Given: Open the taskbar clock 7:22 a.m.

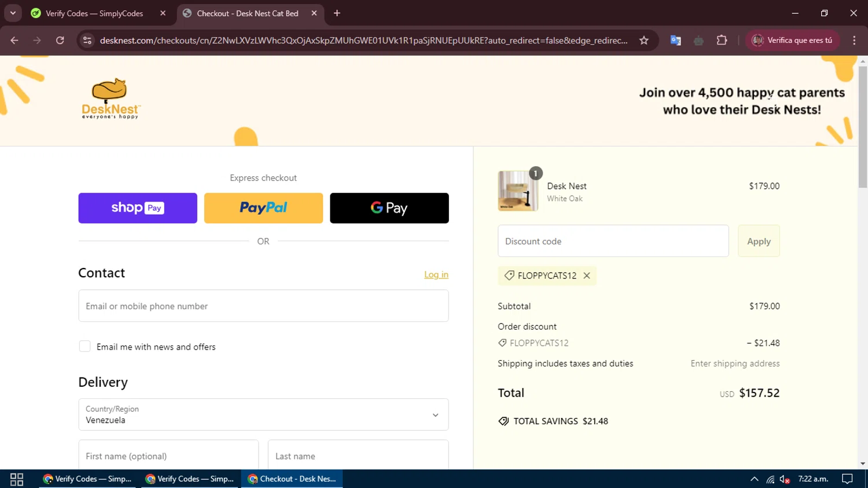Looking at the screenshot, I should (813, 479).
